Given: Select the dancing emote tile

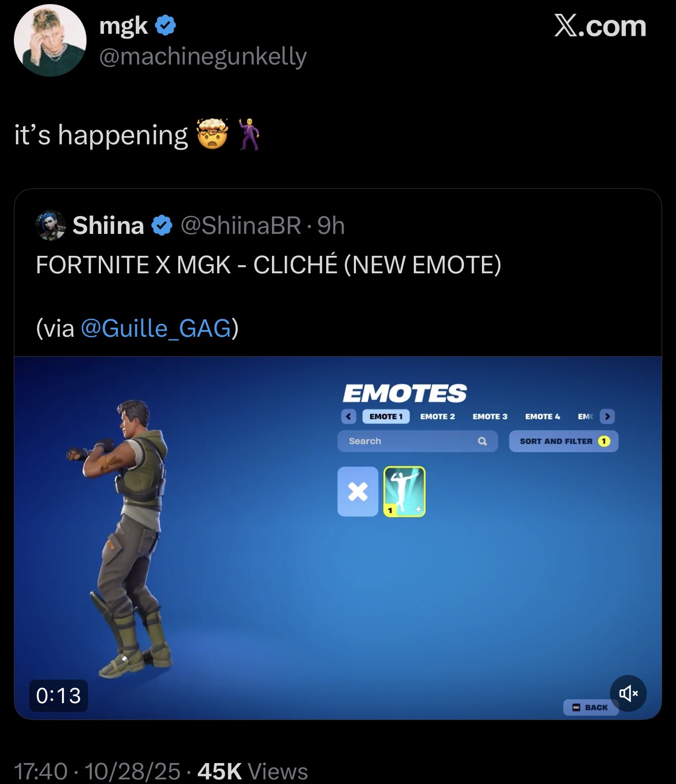Looking at the screenshot, I should click(x=405, y=491).
